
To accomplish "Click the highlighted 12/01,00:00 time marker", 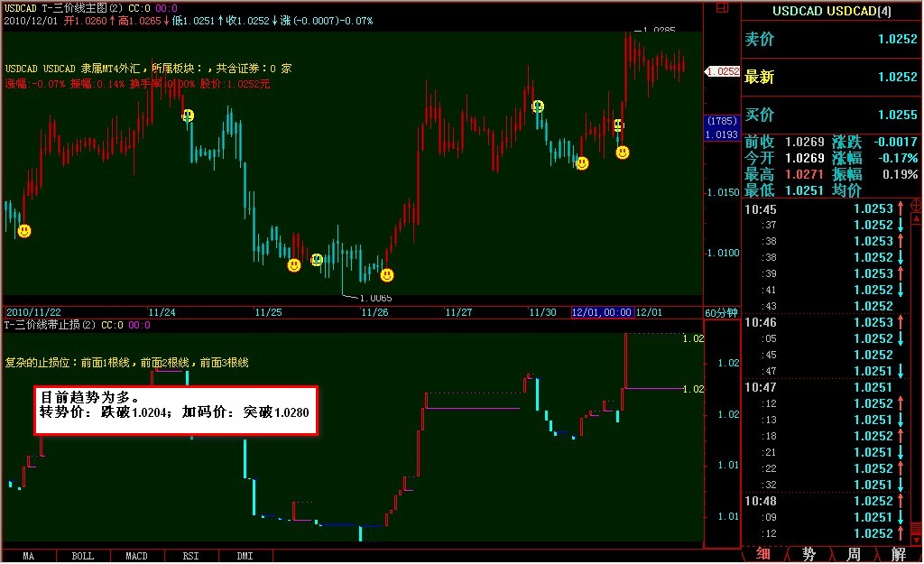I will click(602, 312).
